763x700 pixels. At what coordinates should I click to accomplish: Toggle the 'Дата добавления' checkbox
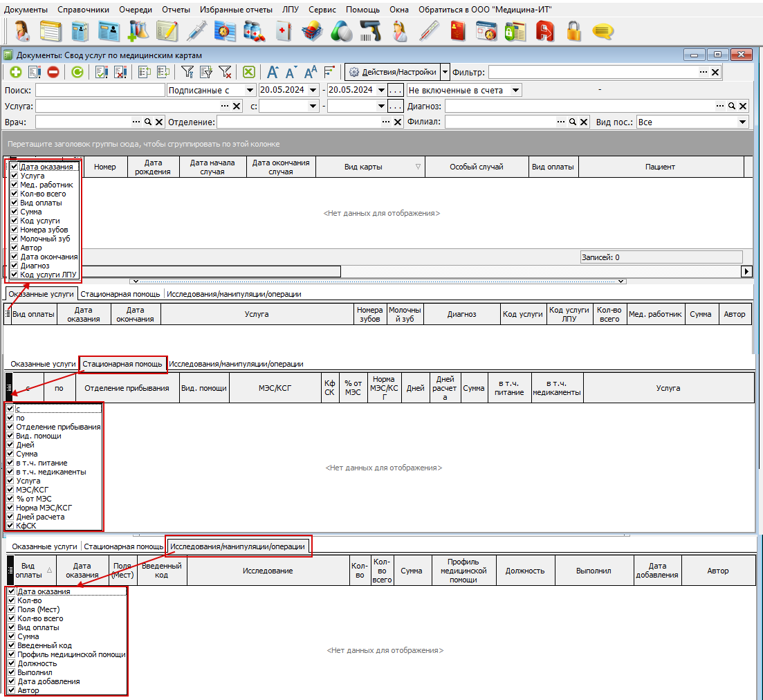12,681
